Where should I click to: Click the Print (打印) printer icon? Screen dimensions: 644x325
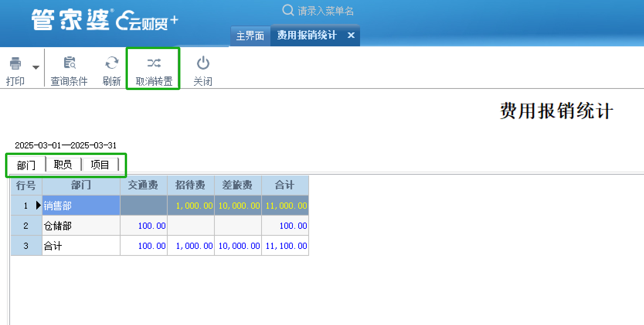coord(15,63)
